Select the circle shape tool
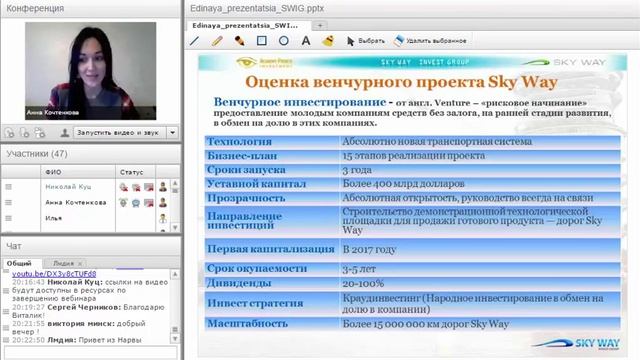 click(284, 41)
